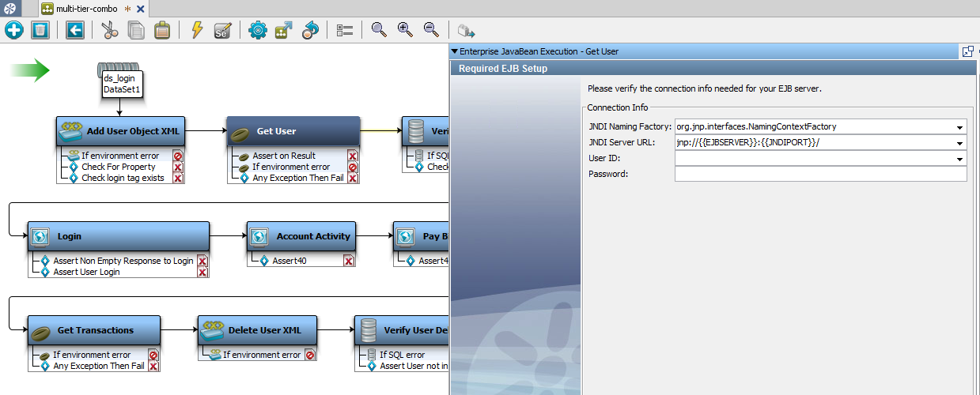Viewport: 980px width, 395px height.
Task: Click the zoom in magnifier icon
Action: (x=405, y=30)
